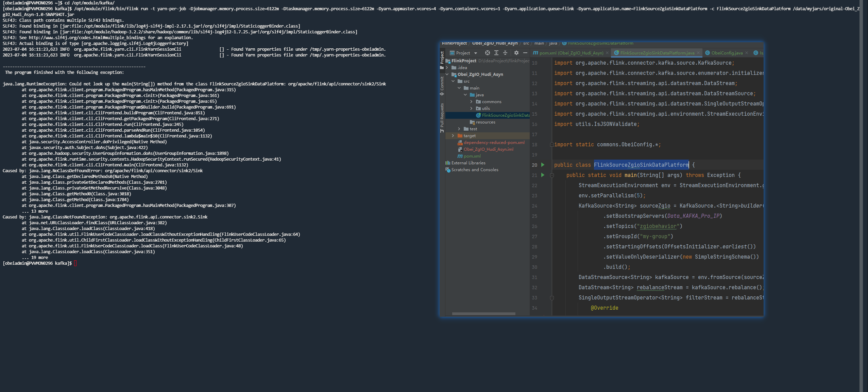Click the Obei_ZgIO_Hudi_Asyn breadcrumb link
Screen dimensions: 868x392
point(495,43)
